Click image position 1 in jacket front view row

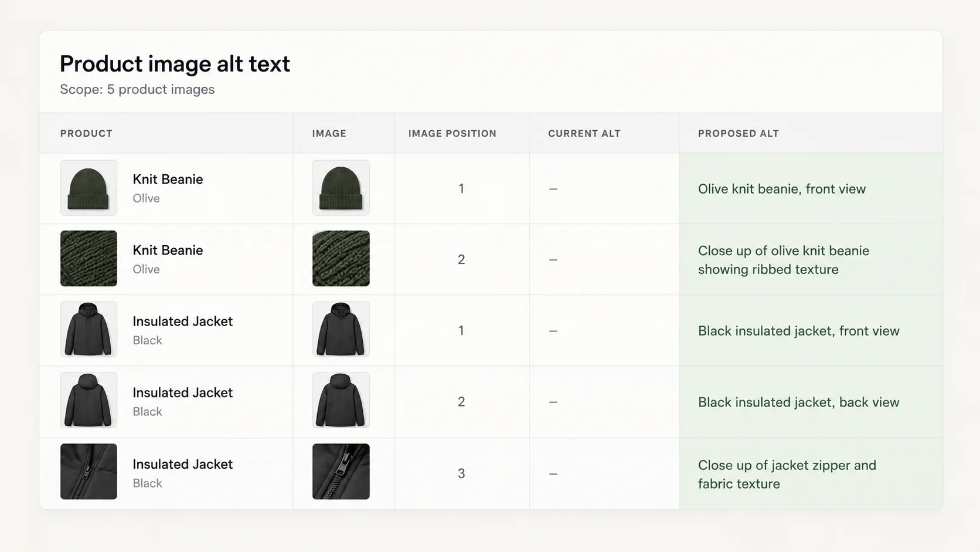click(x=461, y=331)
